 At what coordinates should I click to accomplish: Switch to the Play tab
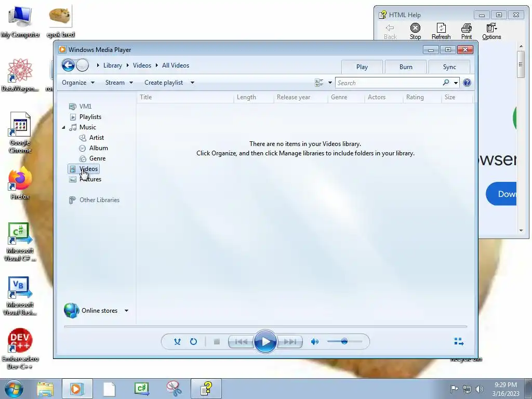pos(362,67)
